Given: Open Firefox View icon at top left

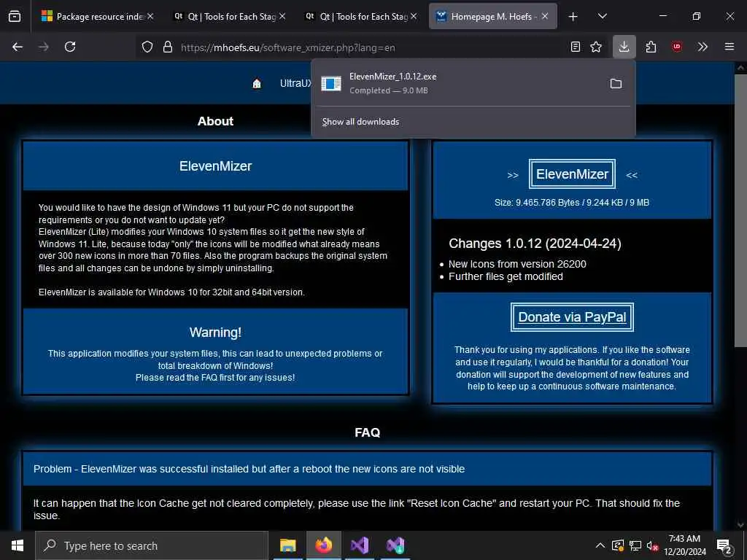Looking at the screenshot, I should pyautogui.click(x=15, y=16).
